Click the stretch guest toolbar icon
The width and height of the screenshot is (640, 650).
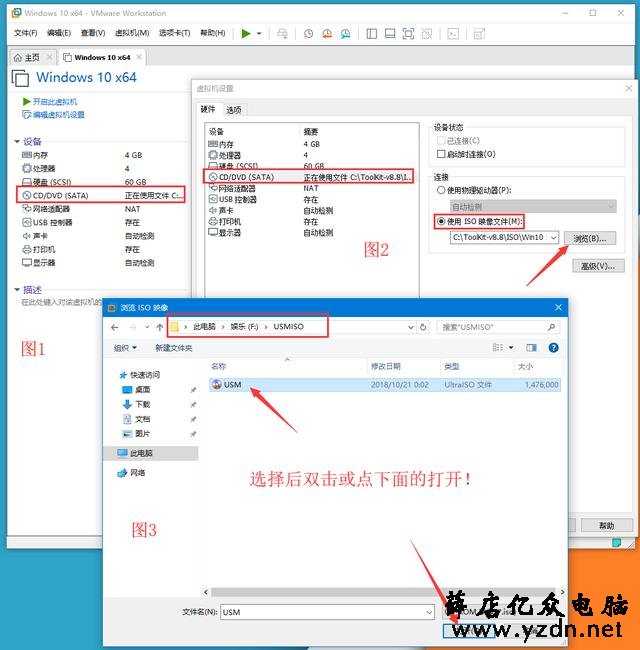479,34
